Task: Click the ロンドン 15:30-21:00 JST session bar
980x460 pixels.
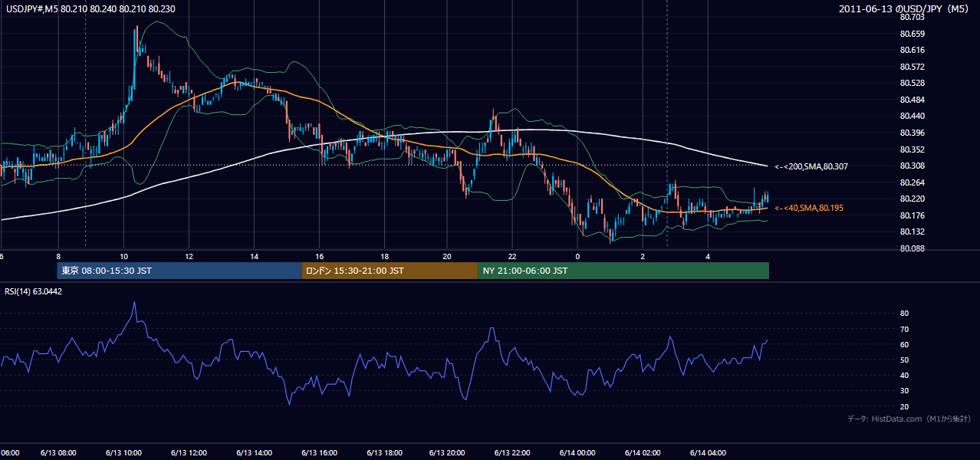Action: (390, 271)
